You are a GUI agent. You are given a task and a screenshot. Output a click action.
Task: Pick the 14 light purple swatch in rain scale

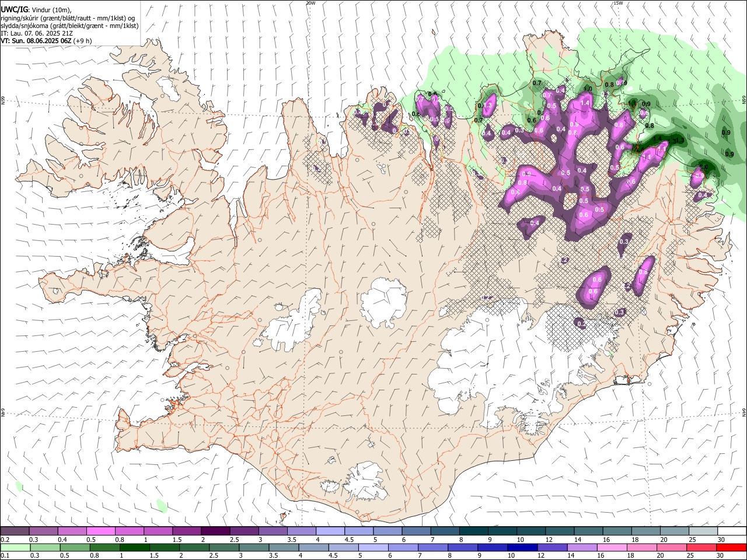tap(582, 547)
